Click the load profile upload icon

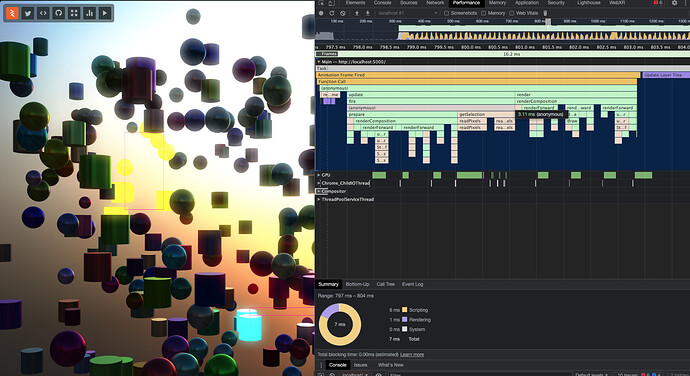(x=357, y=13)
